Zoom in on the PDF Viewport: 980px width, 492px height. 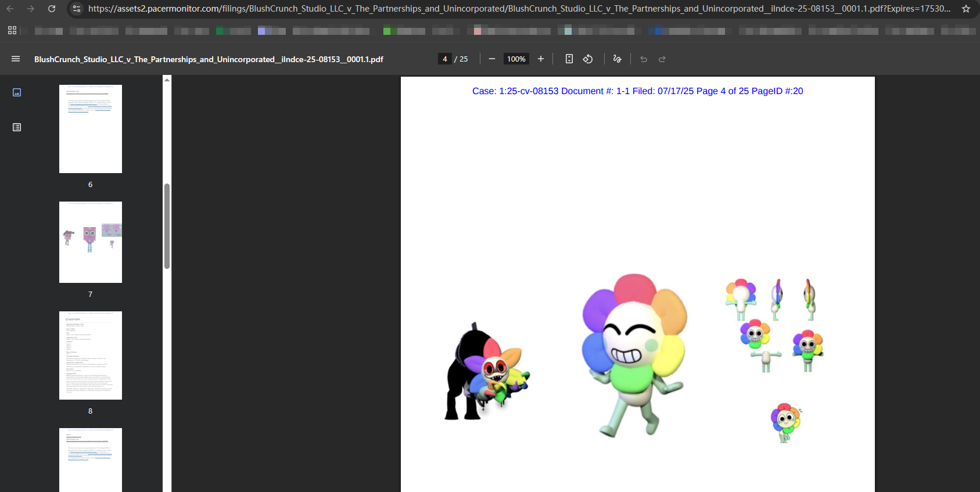coord(541,59)
